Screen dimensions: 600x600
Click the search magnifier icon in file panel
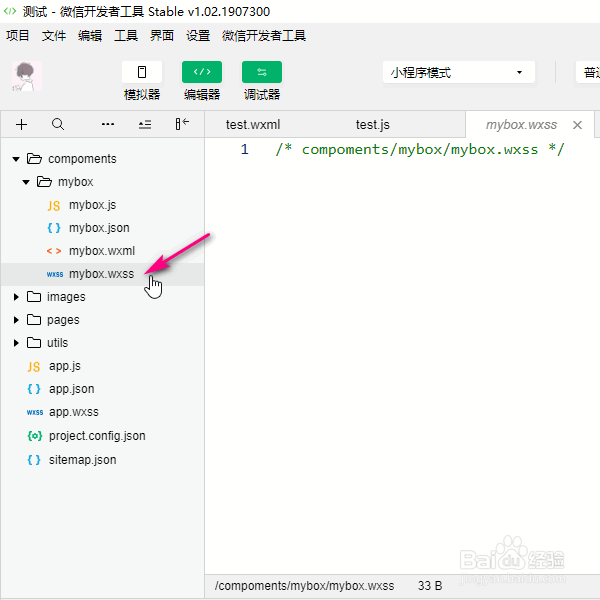58,124
